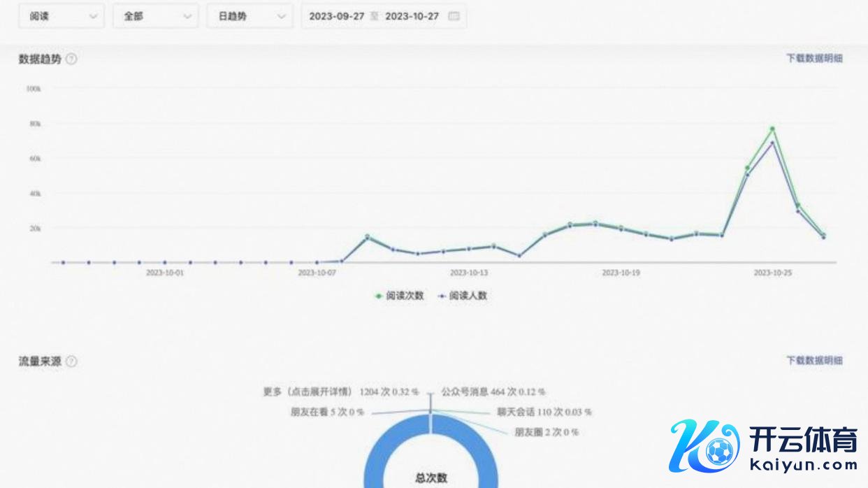Select the peak data point on green line

tap(772, 129)
